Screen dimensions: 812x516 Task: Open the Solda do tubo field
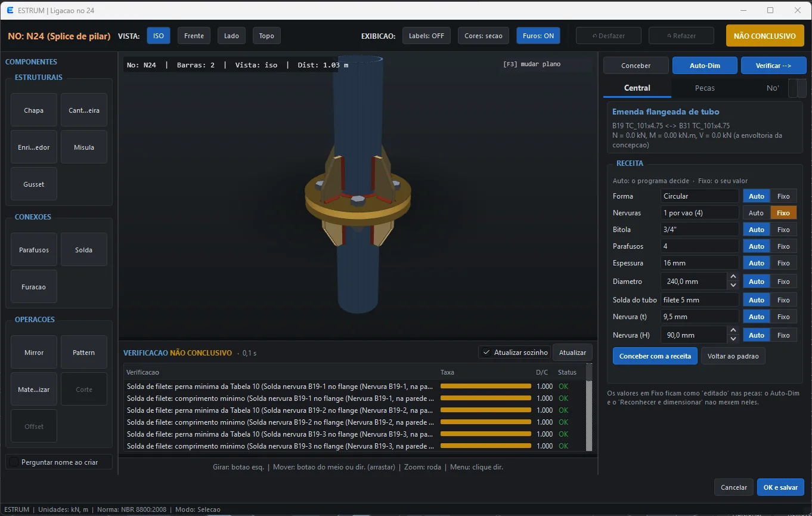pos(700,300)
